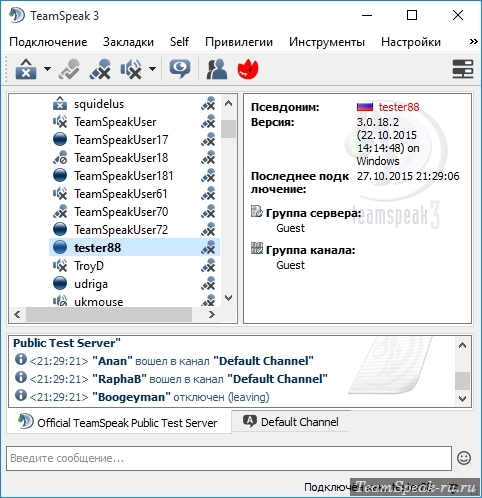Open the Инструменты menu
Screen dimensions: 482x498
pyautogui.click(x=327, y=42)
